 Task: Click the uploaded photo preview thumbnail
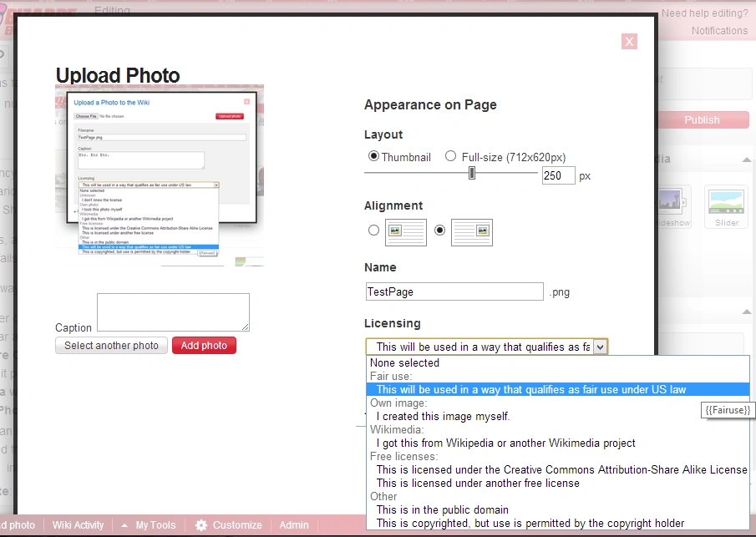[x=160, y=175]
